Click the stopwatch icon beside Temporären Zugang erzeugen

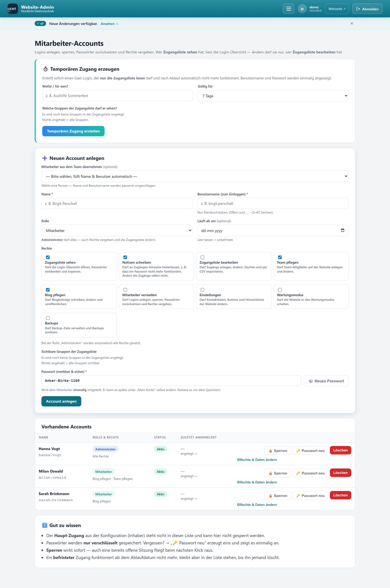tap(45, 69)
